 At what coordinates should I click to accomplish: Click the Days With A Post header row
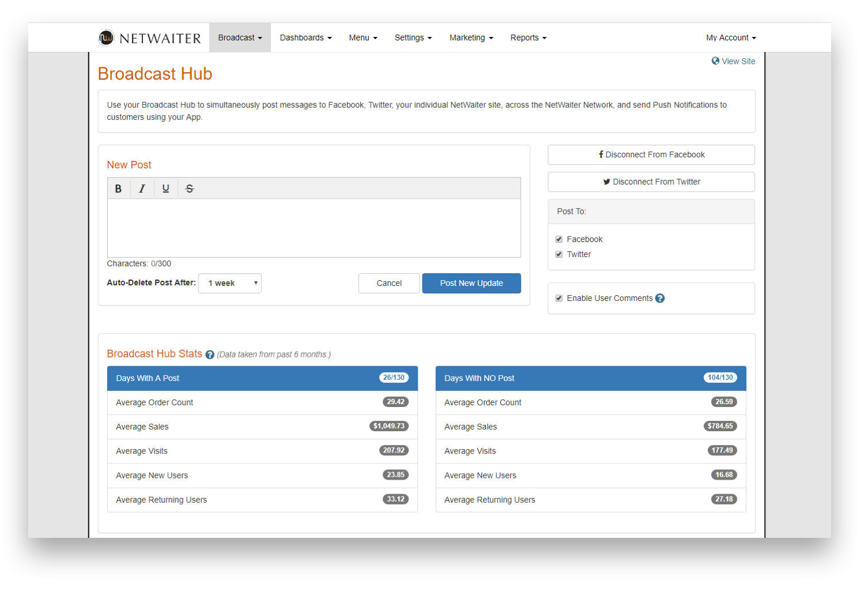(262, 378)
